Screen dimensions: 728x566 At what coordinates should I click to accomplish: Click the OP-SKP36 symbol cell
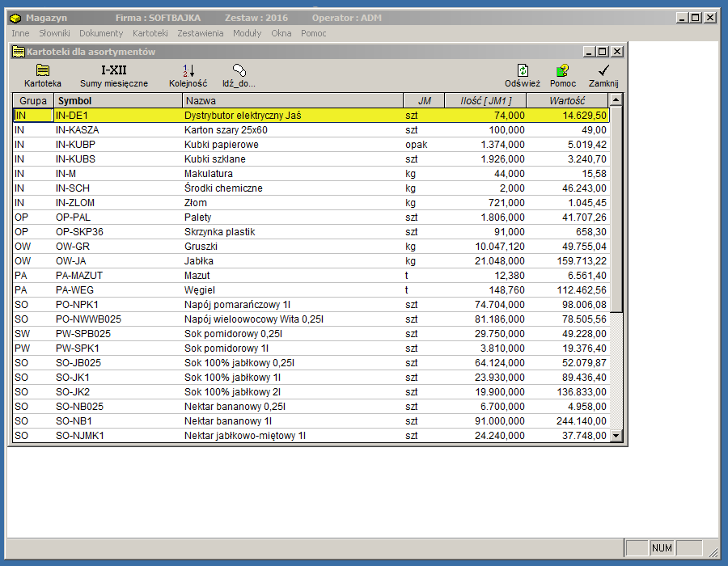coord(118,232)
